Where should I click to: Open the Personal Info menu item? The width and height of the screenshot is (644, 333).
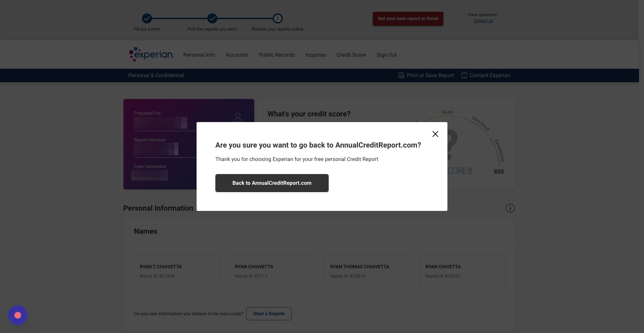(x=199, y=55)
